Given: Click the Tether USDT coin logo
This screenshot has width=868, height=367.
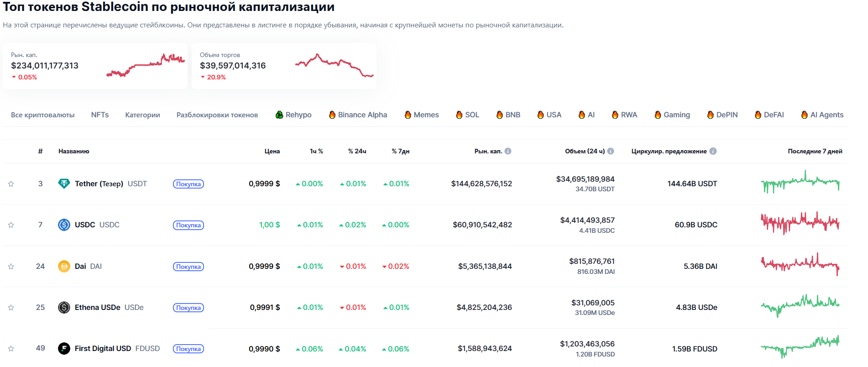Looking at the screenshot, I should [x=64, y=183].
